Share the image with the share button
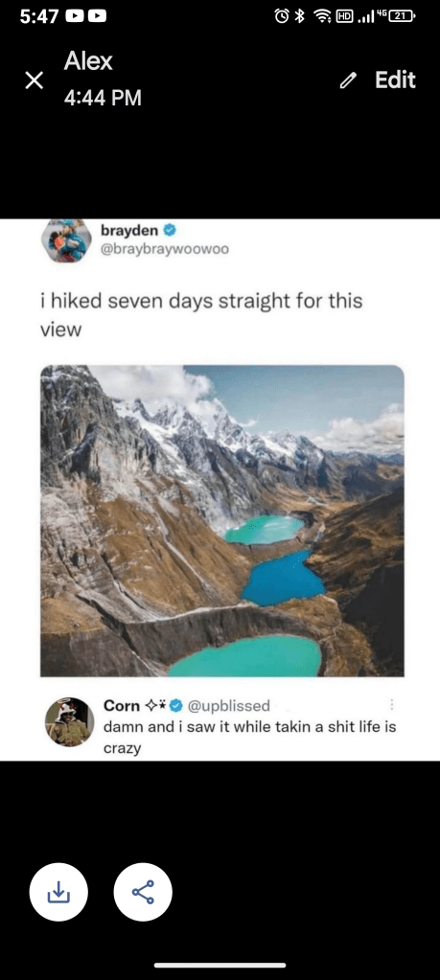The image size is (440, 980). coord(143,892)
